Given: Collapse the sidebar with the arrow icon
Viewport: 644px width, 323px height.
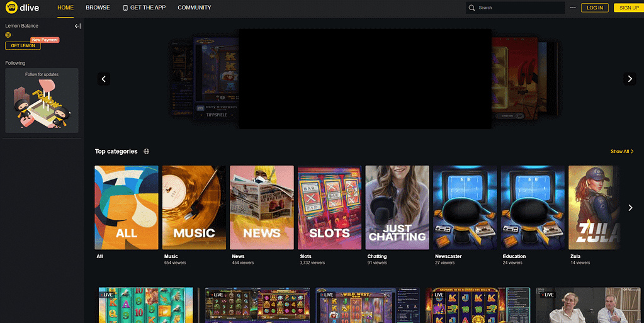Looking at the screenshot, I should click(x=77, y=26).
